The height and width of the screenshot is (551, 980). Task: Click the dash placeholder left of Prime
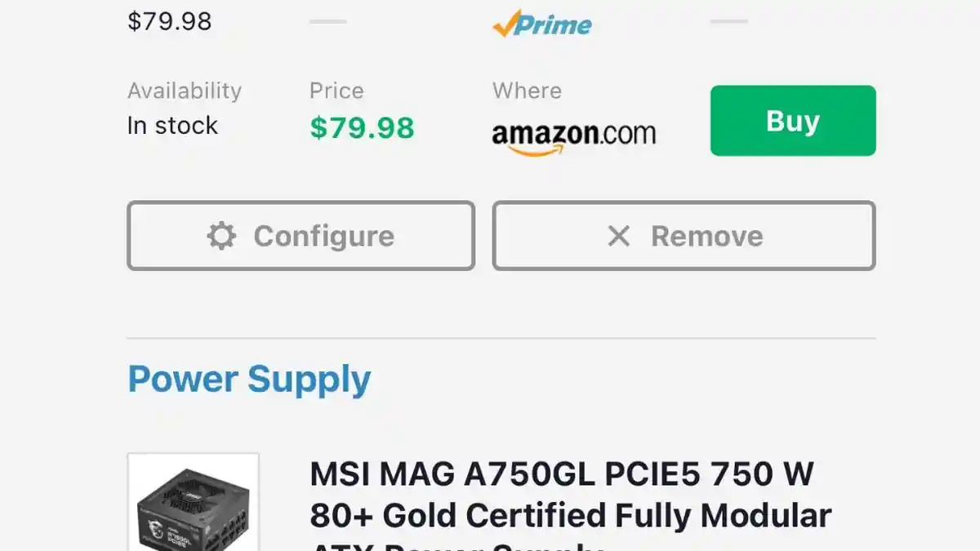click(x=328, y=22)
